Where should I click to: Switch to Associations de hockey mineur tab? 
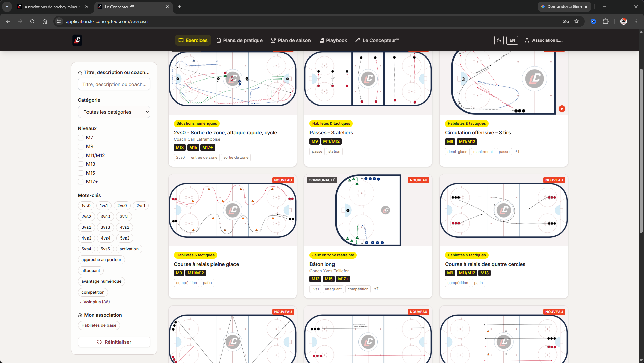[x=53, y=7]
